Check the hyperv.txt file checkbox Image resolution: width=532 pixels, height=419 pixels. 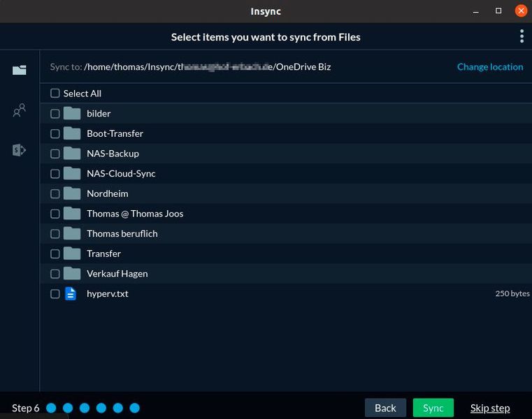pyautogui.click(x=55, y=293)
